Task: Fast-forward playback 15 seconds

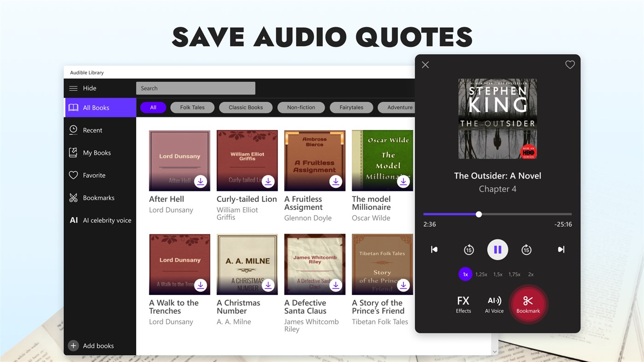Action: tap(526, 249)
